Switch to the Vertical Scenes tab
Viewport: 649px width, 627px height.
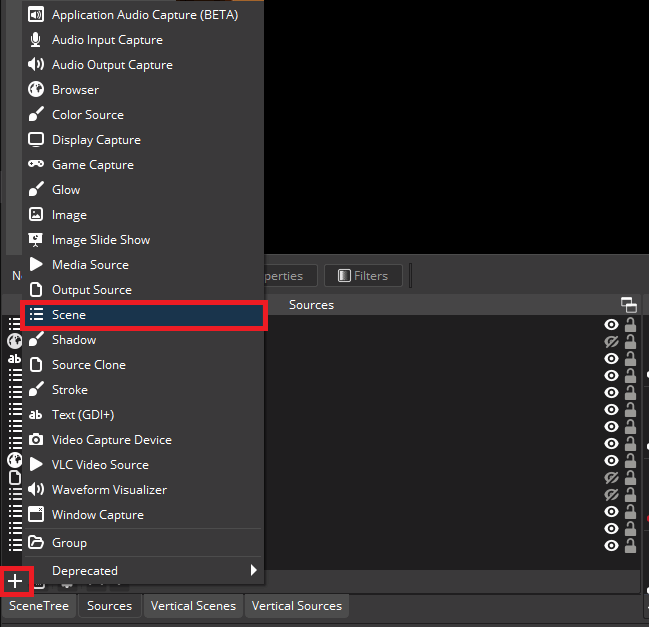point(193,606)
